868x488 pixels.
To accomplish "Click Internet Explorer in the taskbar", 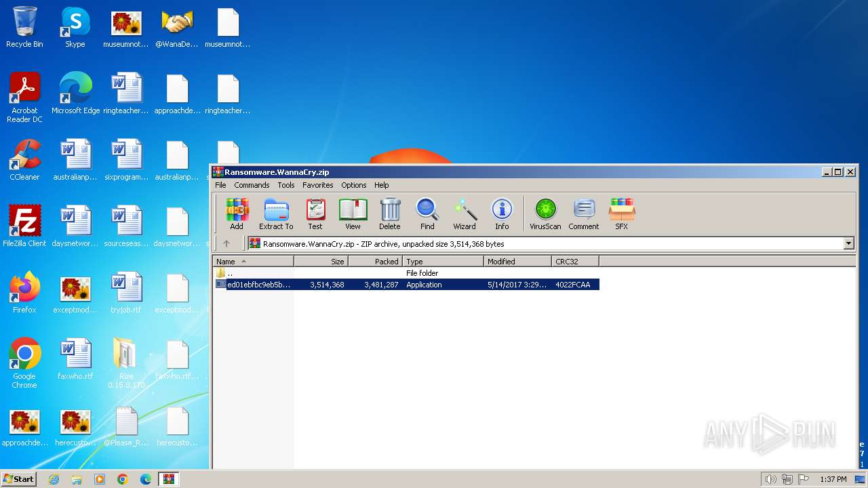I will (x=54, y=479).
